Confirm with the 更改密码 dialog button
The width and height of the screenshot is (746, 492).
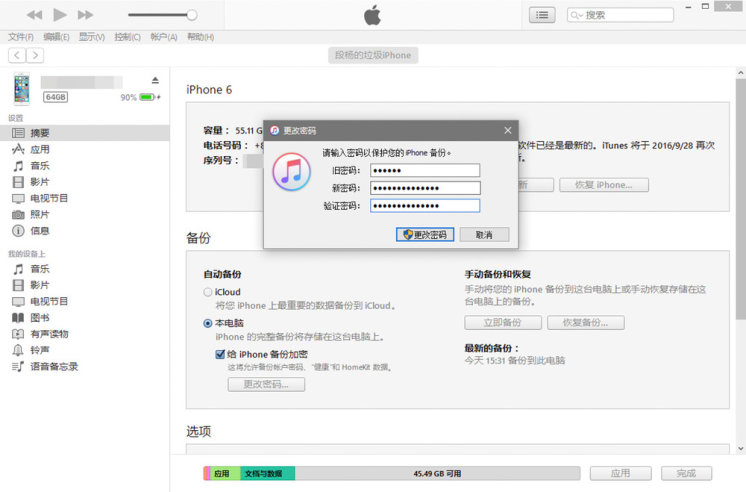tap(425, 235)
